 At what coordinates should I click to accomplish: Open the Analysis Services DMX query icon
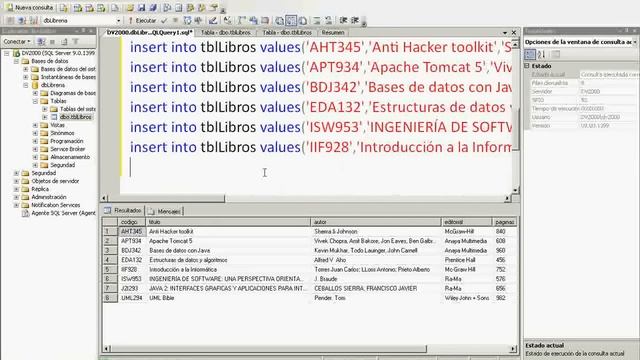89,7
